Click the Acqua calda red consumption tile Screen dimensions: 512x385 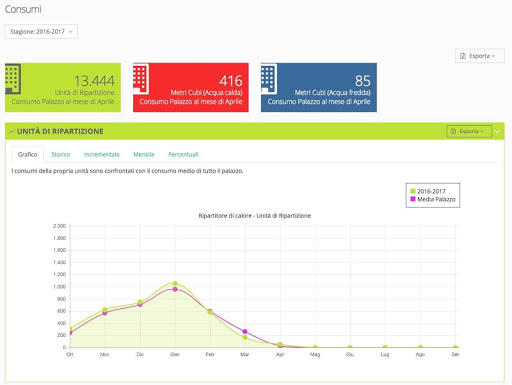coord(191,87)
